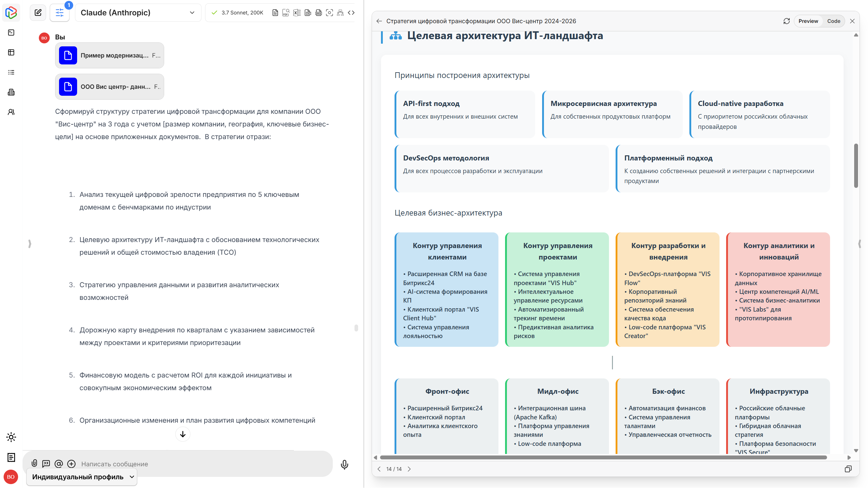868x488 pixels.
Task: Click the scroll-right arrow of the horizontal scrollbar
Action: click(849, 457)
